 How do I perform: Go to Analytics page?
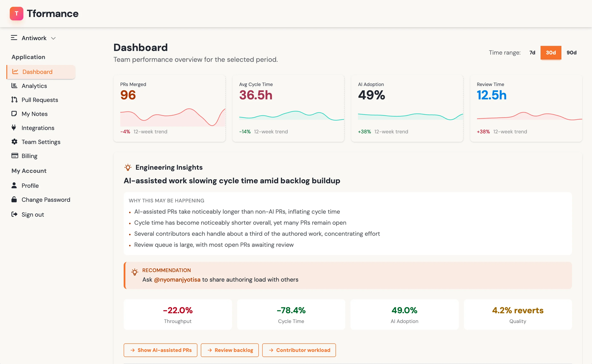(x=41, y=86)
